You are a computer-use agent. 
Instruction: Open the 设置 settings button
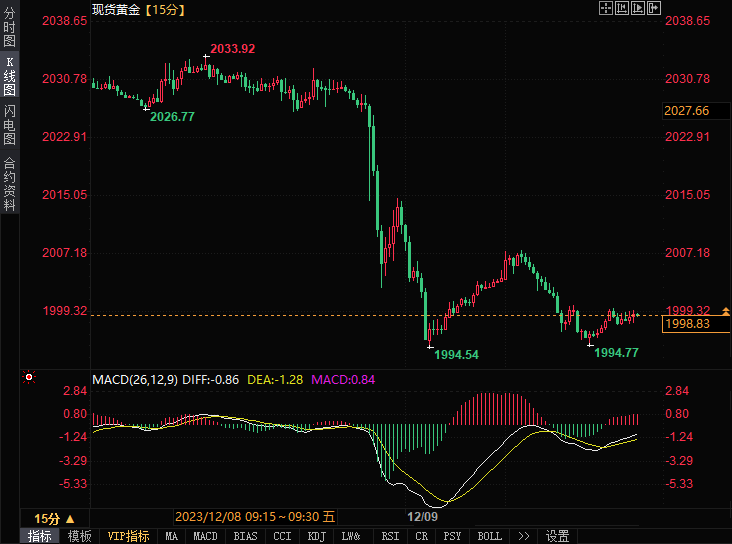557,536
